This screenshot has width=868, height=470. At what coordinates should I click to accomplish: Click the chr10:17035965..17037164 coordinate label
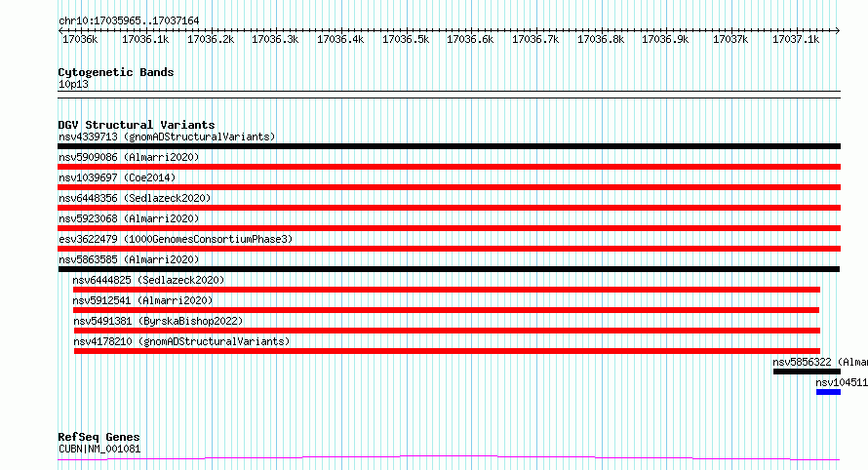tap(129, 20)
